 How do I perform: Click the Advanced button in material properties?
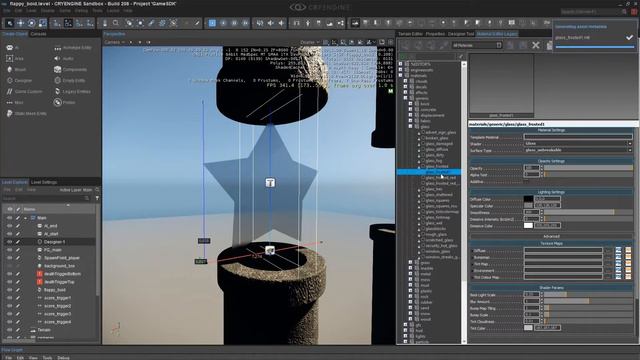[551, 236]
